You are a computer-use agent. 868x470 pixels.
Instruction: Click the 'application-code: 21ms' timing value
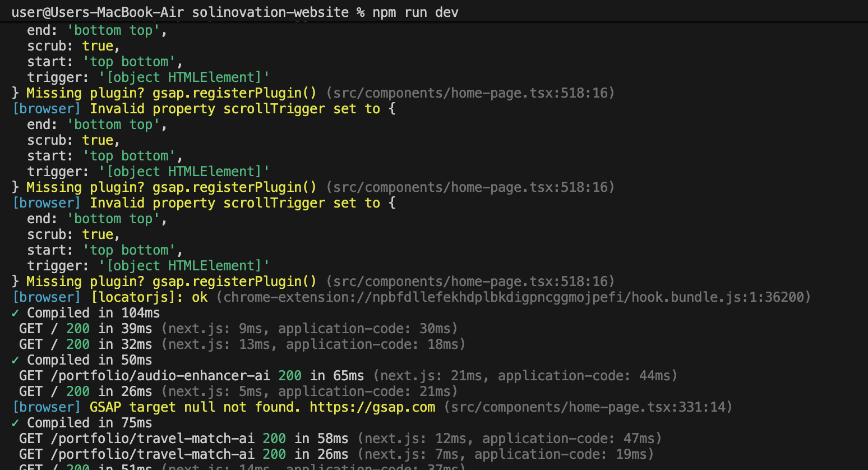click(x=364, y=391)
